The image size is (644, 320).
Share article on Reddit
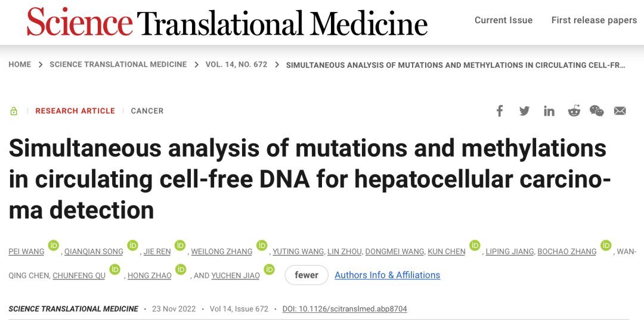point(574,111)
